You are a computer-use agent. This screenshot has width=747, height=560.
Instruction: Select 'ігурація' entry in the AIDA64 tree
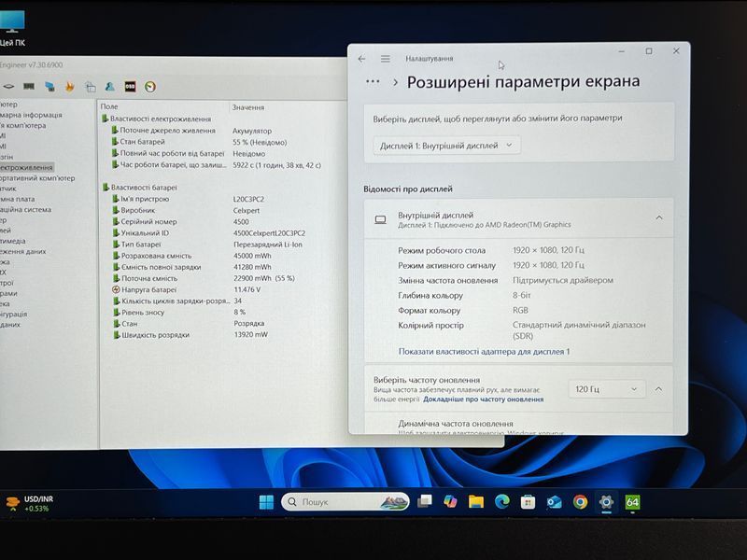13,314
